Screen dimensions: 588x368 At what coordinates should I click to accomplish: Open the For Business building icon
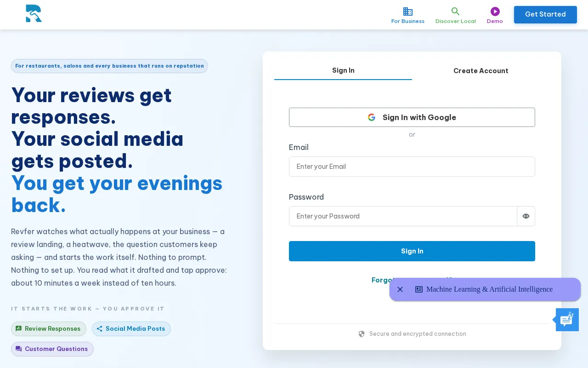click(407, 11)
